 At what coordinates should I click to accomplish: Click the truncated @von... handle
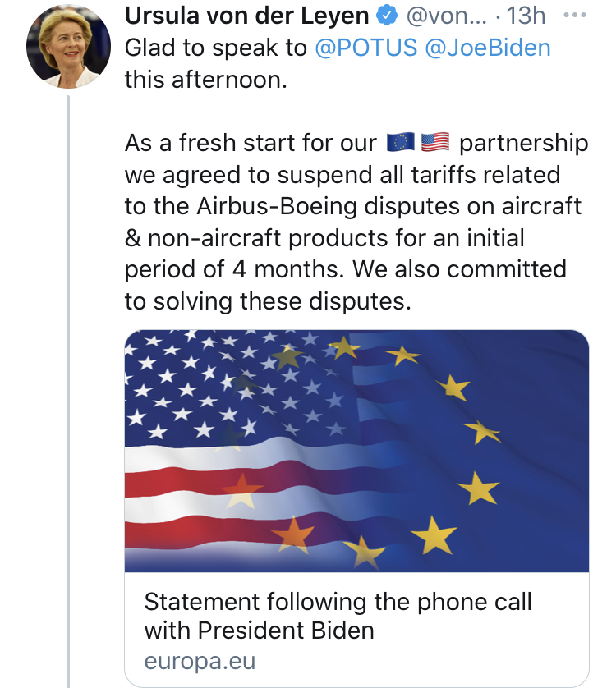[x=447, y=16]
